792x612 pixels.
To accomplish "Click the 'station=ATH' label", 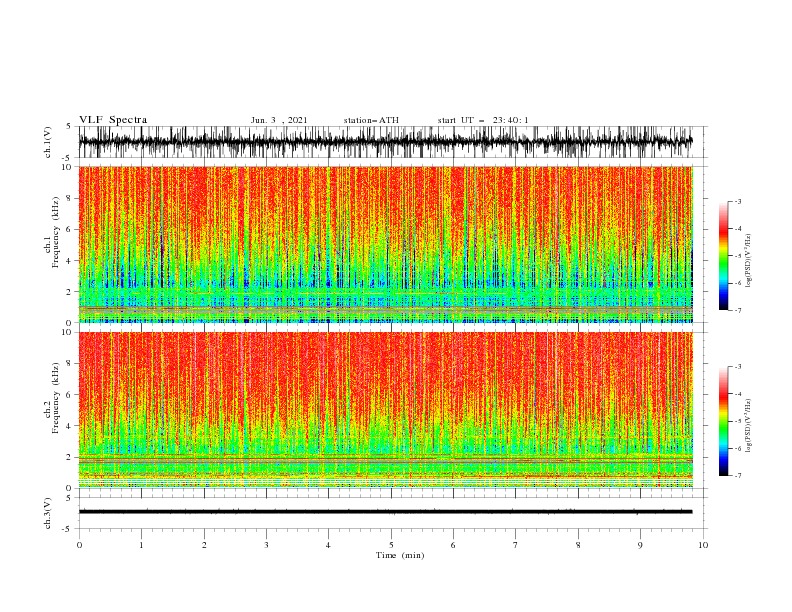I will 371,120.
